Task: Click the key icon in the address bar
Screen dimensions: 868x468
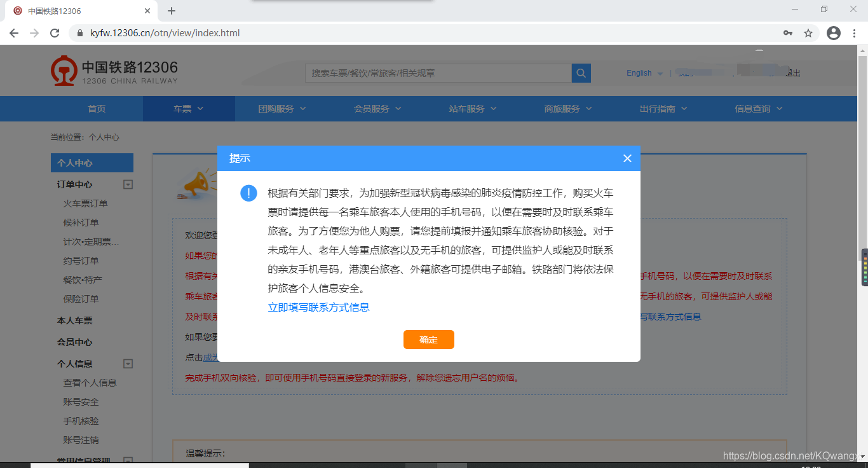Action: tap(787, 32)
